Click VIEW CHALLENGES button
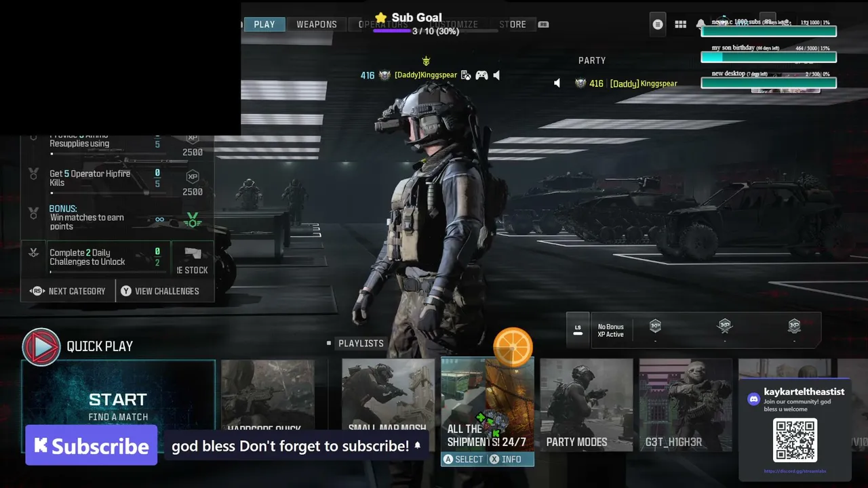The height and width of the screenshot is (488, 868). [x=165, y=291]
